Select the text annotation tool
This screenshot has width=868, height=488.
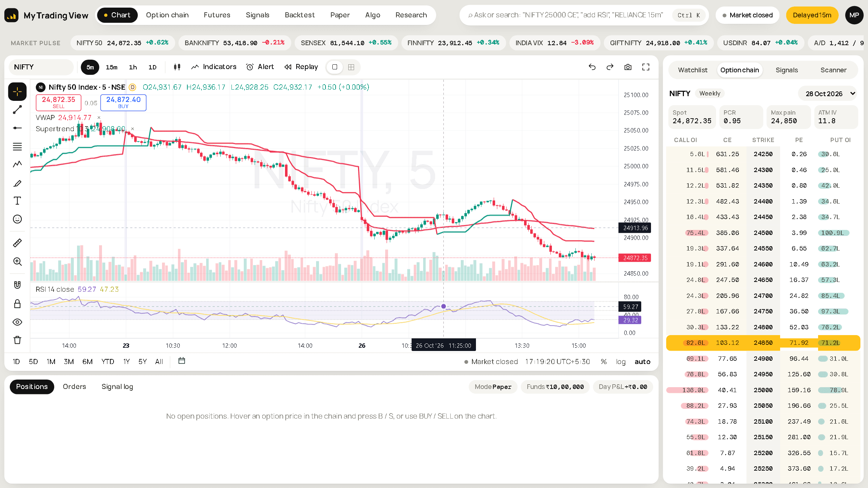point(17,201)
